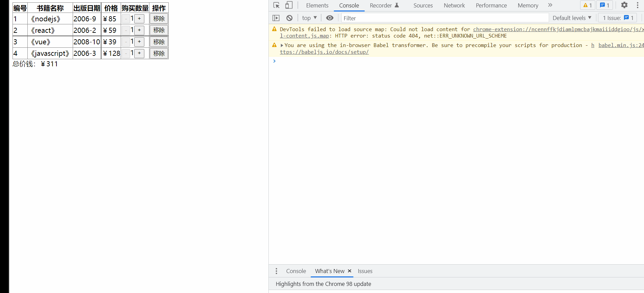644x293 pixels.
Task: Open the Performance tab
Action: coord(491,5)
